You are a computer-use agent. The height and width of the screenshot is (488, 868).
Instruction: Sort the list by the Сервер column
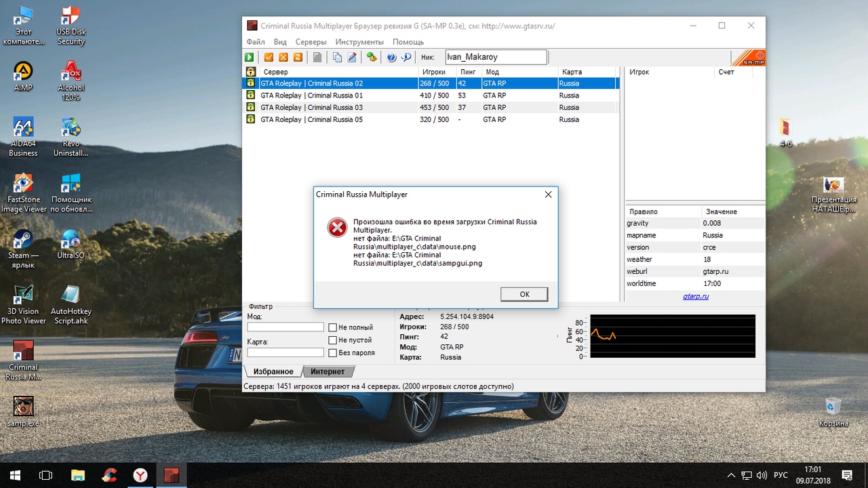pos(338,72)
